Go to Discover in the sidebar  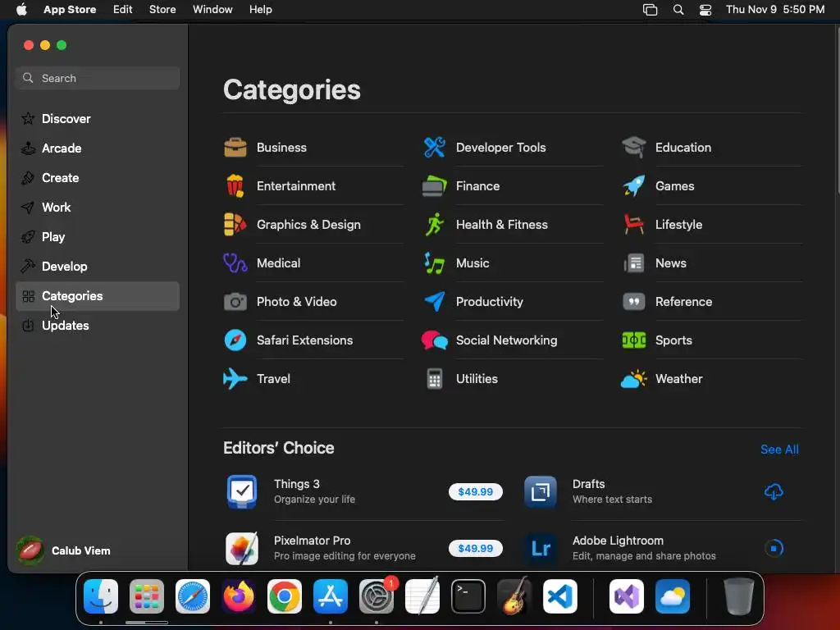98,118
